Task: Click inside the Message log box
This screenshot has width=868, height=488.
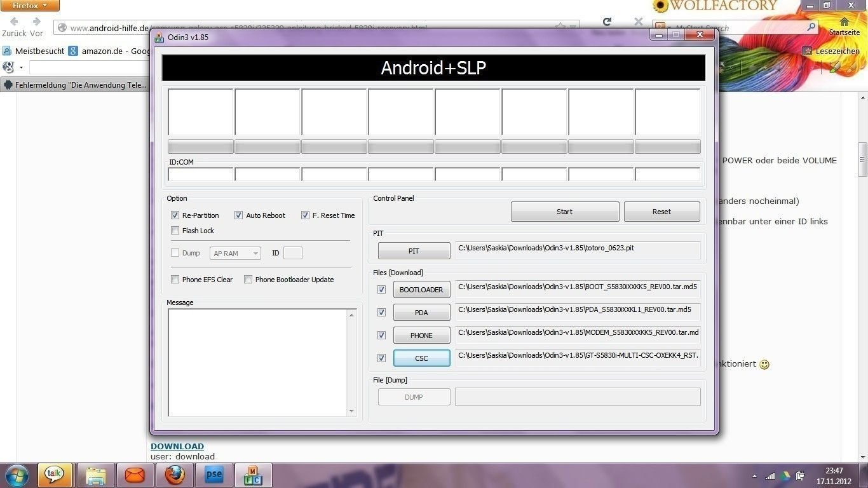Action: pos(257,362)
